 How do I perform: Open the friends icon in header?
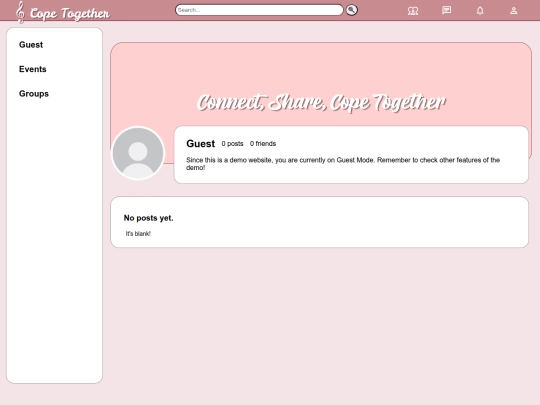coord(413,11)
